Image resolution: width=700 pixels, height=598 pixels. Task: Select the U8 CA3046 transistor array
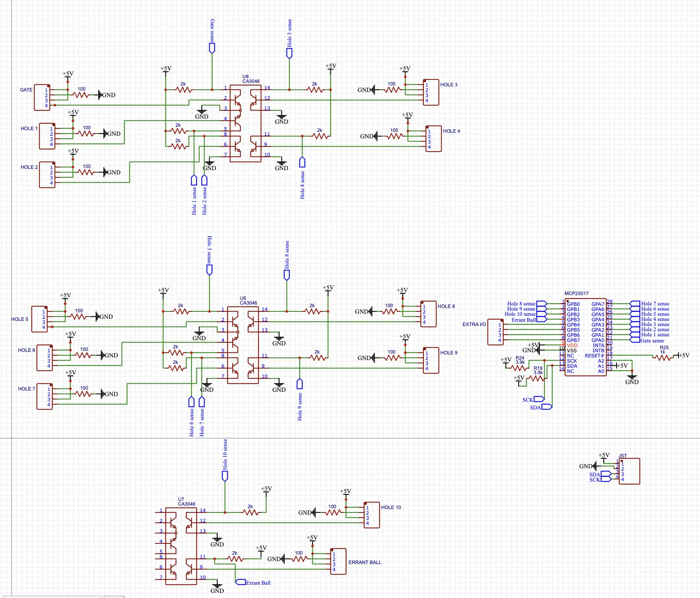[245, 124]
